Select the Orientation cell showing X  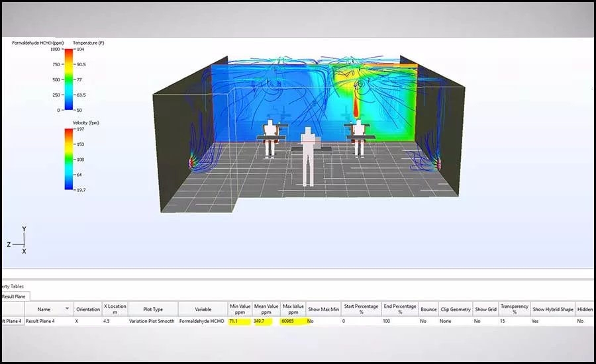point(88,321)
